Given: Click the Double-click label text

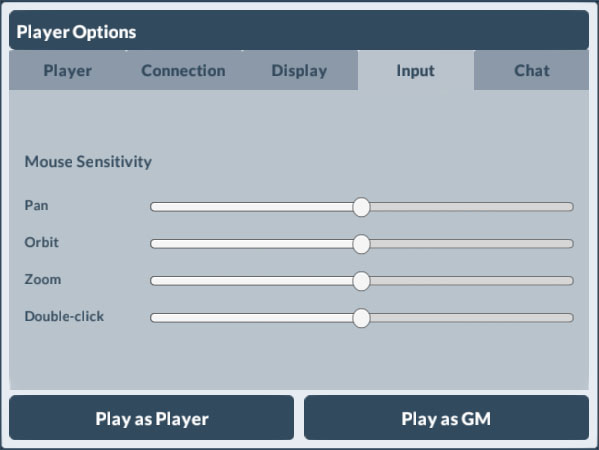Looking at the screenshot, I should pyautogui.click(x=64, y=317).
